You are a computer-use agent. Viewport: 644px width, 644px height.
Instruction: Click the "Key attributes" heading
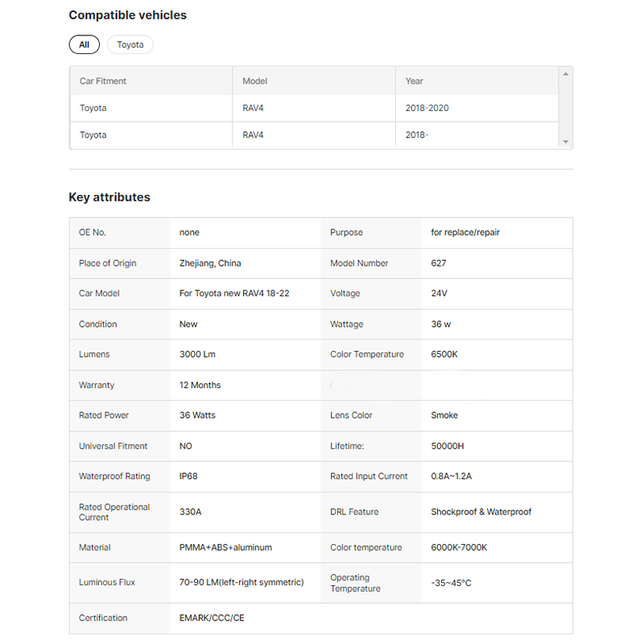(109, 197)
